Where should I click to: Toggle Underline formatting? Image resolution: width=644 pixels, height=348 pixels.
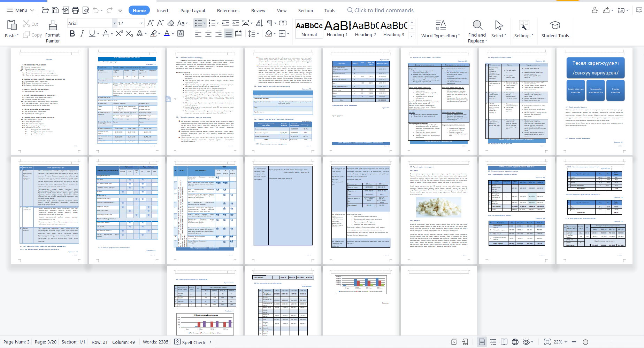point(92,33)
